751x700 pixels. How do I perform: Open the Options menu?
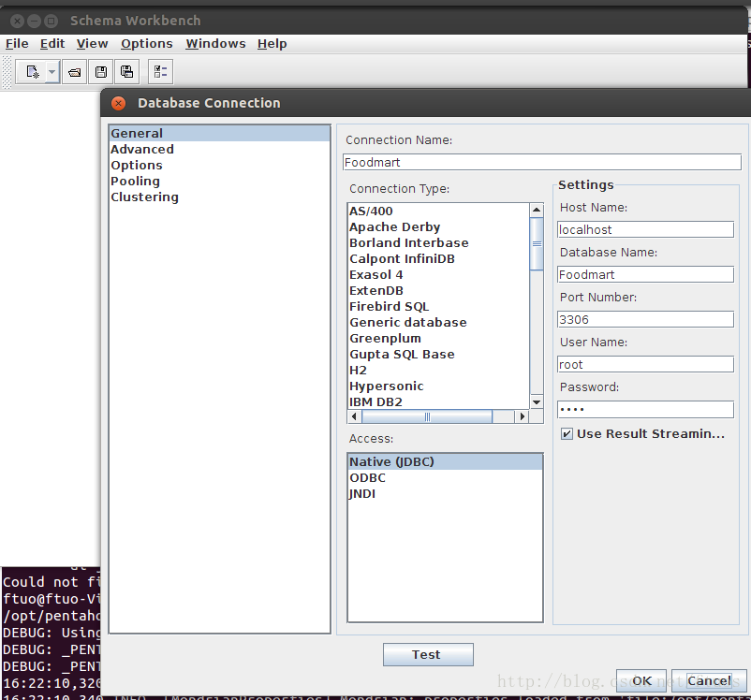click(x=147, y=44)
